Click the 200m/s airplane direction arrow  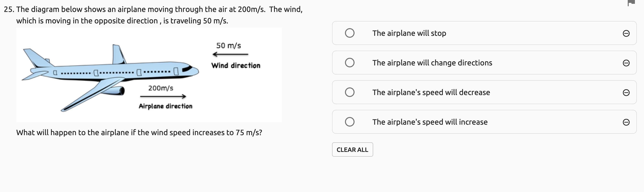[163, 96]
